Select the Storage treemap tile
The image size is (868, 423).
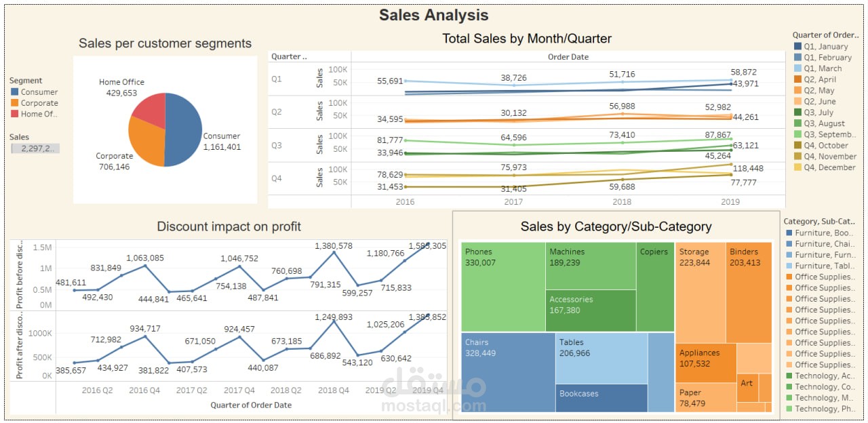pyautogui.click(x=701, y=293)
